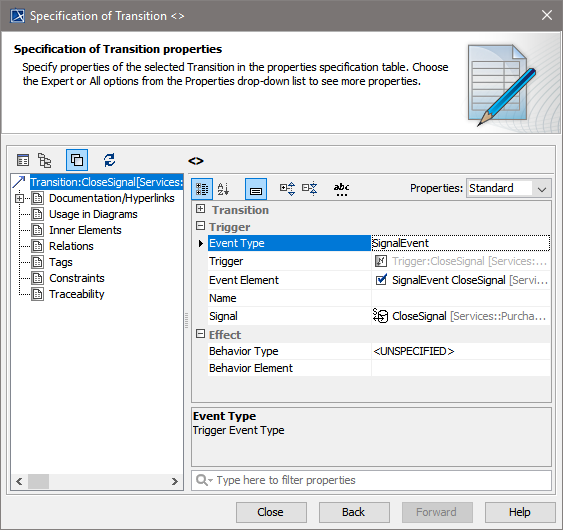
Task: Click the Back button
Action: (x=354, y=512)
